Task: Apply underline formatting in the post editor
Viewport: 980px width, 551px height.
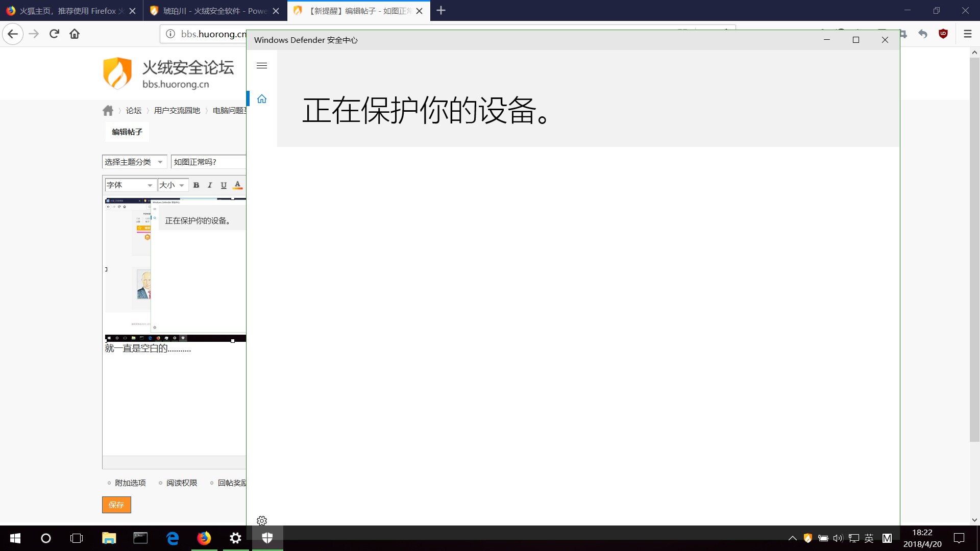Action: point(224,185)
